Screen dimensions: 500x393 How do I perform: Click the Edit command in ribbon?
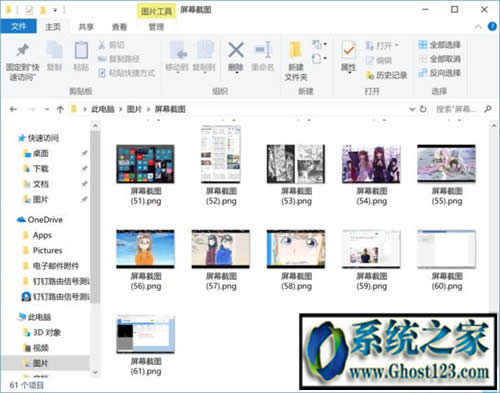tap(379, 60)
